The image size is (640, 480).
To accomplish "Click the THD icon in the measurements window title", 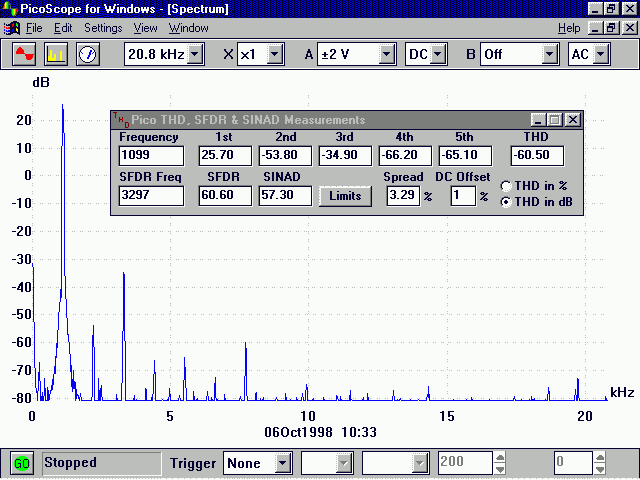I will point(121,120).
